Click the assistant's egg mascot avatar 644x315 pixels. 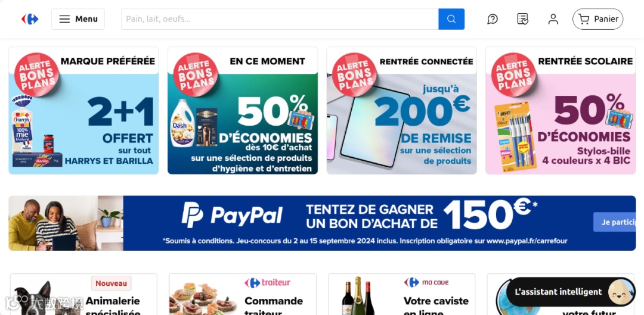click(x=621, y=292)
